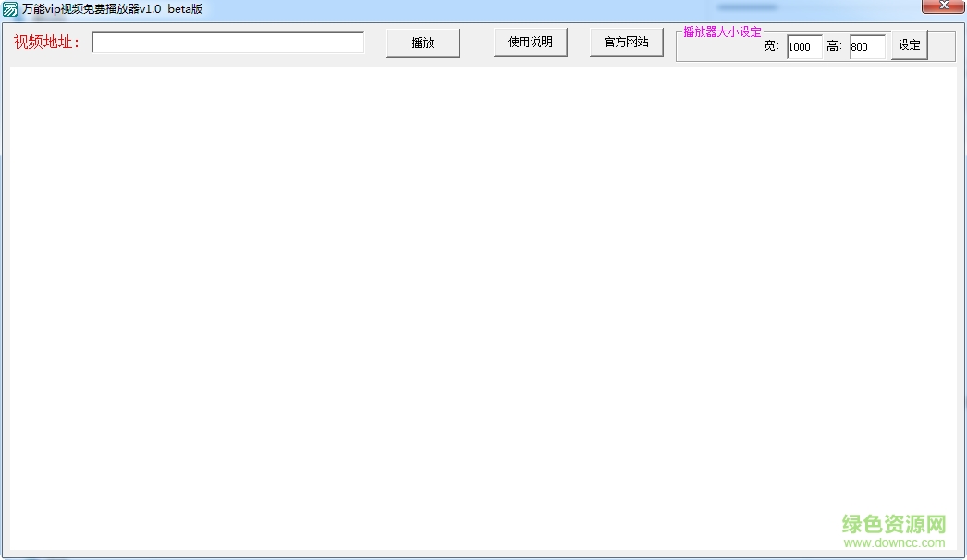
Task: Visit the 官方网站 official website
Action: pyautogui.click(x=627, y=42)
